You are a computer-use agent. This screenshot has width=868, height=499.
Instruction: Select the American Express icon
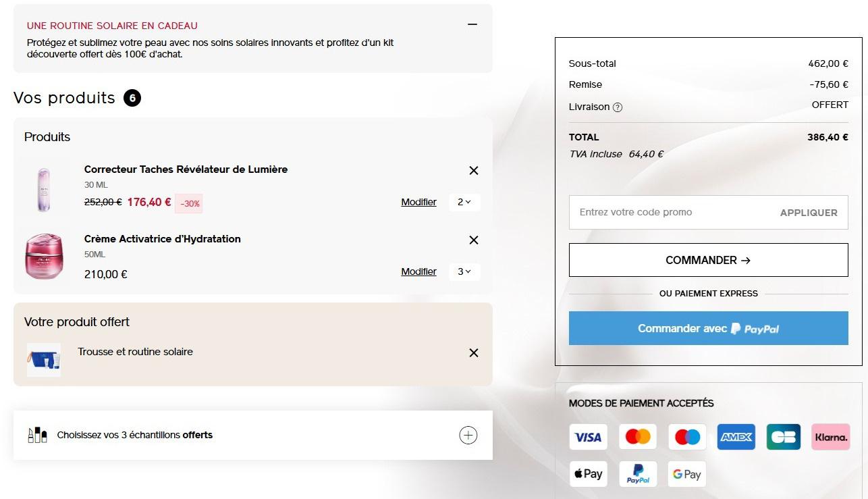[x=736, y=437]
